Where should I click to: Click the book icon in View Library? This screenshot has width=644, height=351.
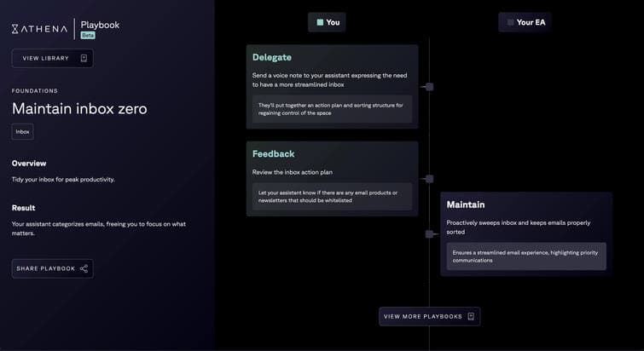click(x=84, y=58)
